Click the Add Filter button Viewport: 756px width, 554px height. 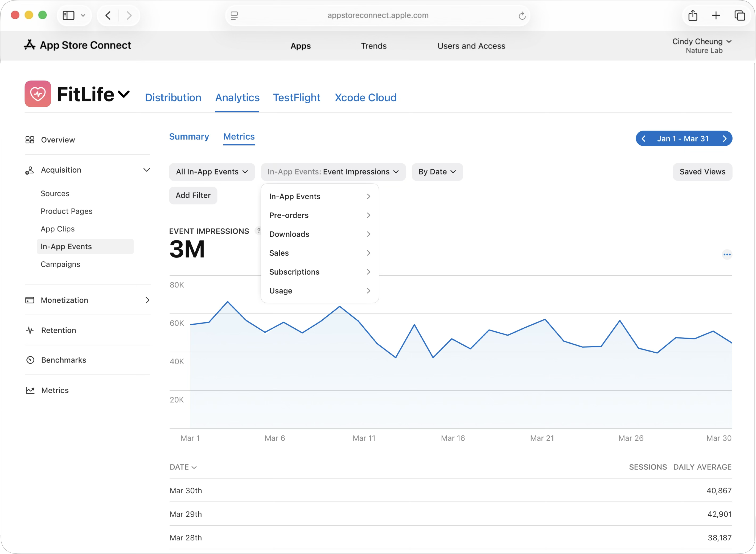(193, 195)
